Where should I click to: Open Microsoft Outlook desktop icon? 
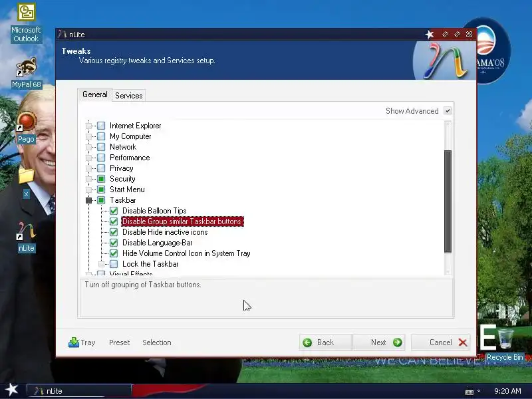tap(26, 23)
